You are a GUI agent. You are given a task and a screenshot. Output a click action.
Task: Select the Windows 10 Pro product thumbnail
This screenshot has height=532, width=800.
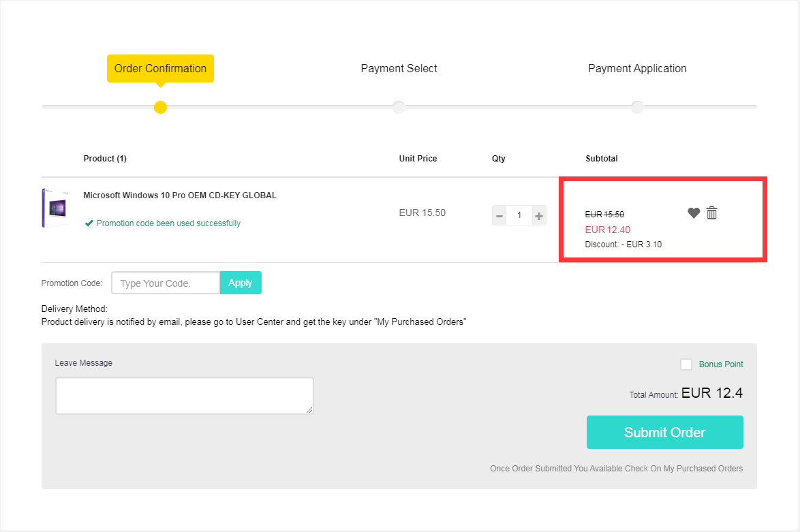coord(56,208)
